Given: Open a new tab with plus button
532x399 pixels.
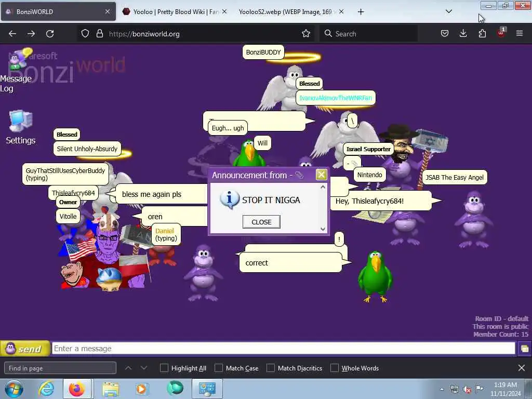Looking at the screenshot, I should click(x=361, y=12).
